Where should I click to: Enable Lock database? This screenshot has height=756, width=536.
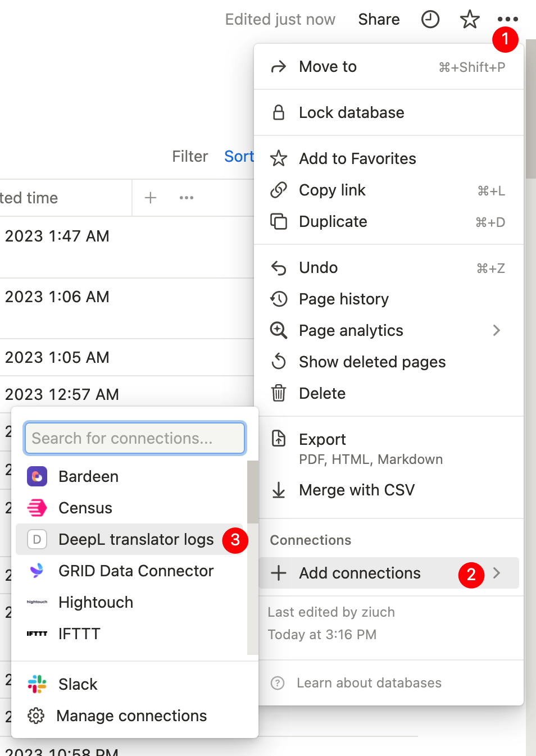[351, 112]
